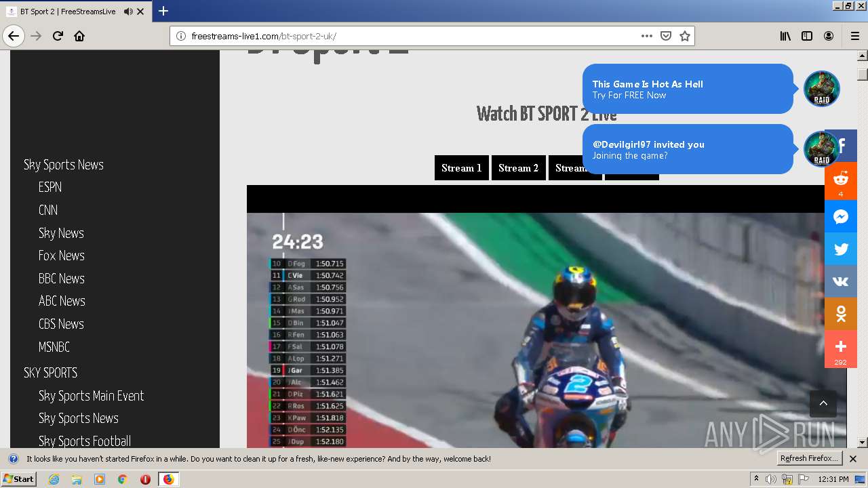This screenshot has width=868, height=488.
Task: Open media player taskbar icon
Action: click(100, 479)
